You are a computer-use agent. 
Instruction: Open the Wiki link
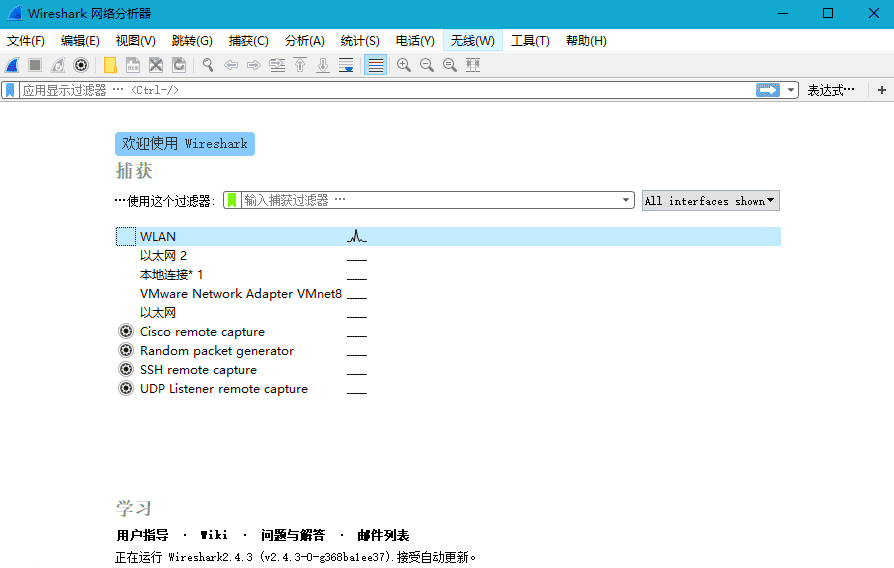point(214,535)
